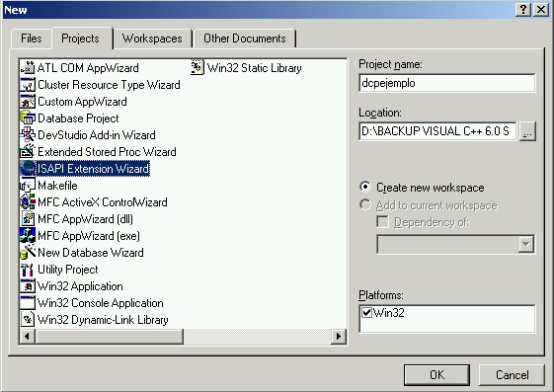The width and height of the screenshot is (554, 392).
Task: Confirm with the OK button
Action: click(x=436, y=374)
